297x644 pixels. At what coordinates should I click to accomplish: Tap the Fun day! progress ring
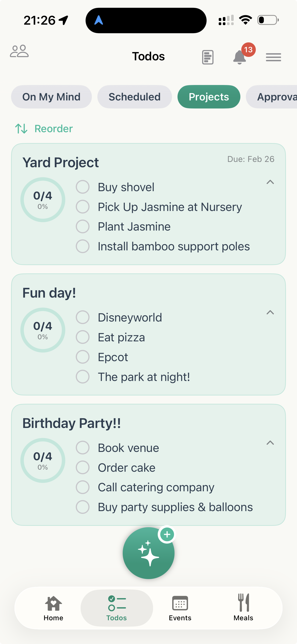[x=43, y=330]
